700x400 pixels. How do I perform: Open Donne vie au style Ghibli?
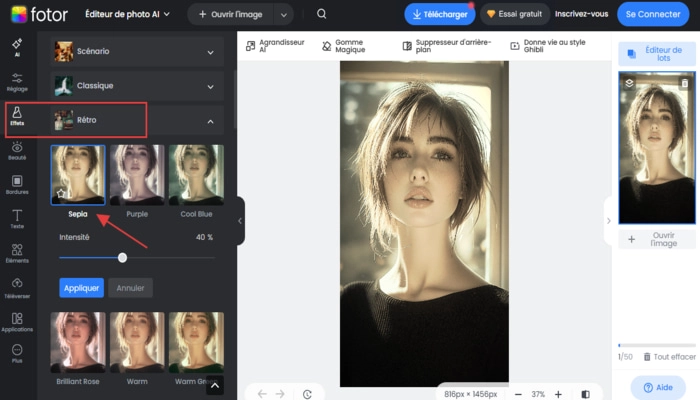pyautogui.click(x=548, y=46)
